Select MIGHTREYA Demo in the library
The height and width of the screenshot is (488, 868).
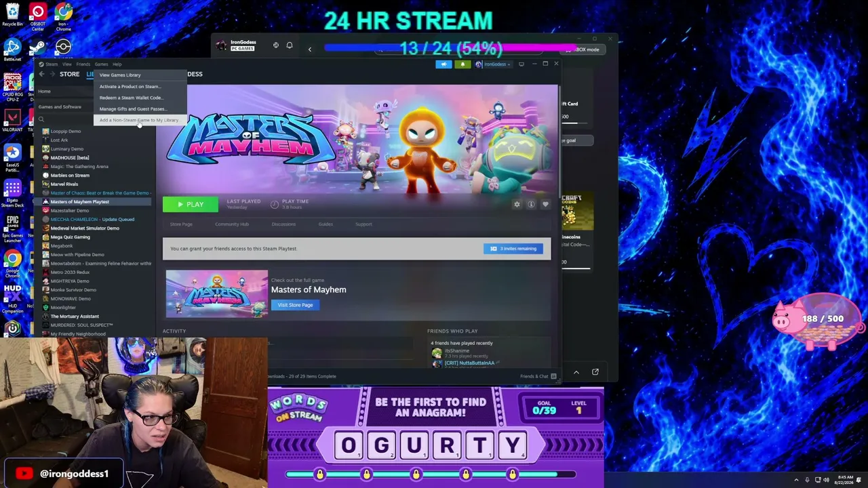coord(70,281)
